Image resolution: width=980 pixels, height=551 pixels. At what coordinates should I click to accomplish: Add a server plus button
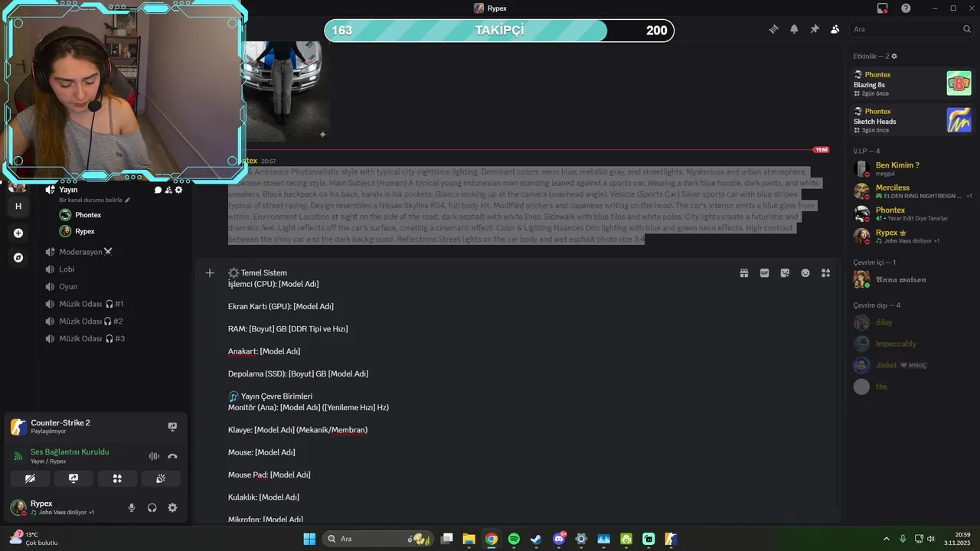tap(18, 233)
